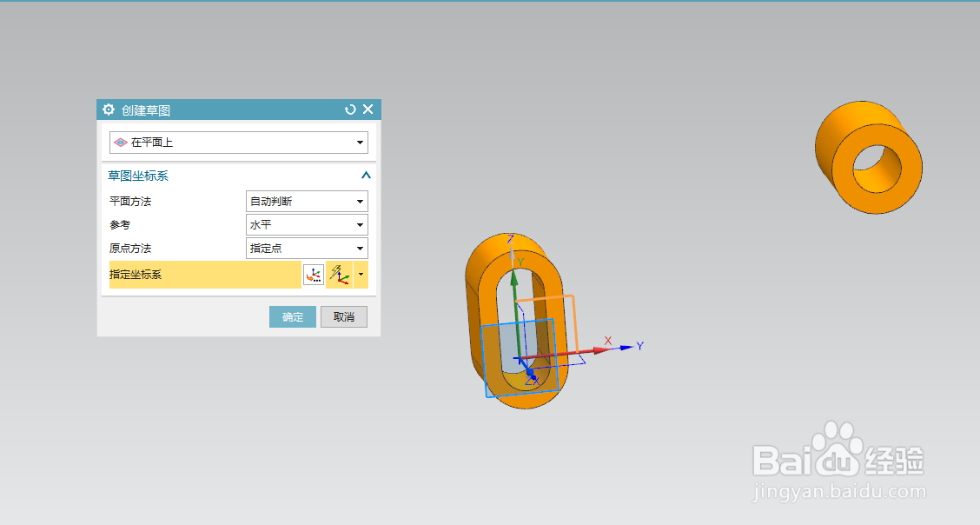Click the inferred coordinate system icon
Image resolution: width=980 pixels, height=525 pixels.
click(340, 275)
